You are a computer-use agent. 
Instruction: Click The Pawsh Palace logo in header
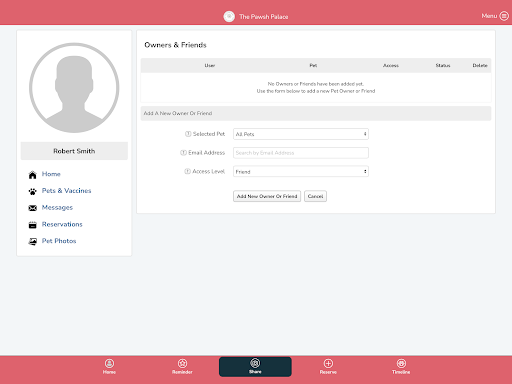click(x=229, y=16)
